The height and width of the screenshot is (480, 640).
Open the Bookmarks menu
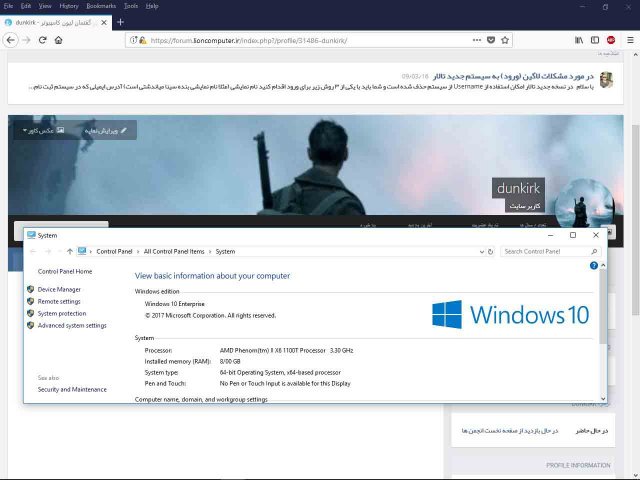[101, 6]
